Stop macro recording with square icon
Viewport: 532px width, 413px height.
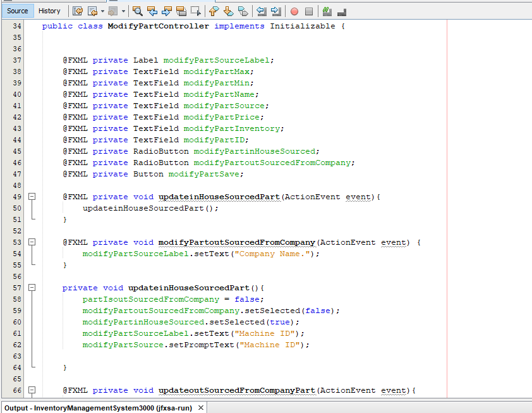309,11
